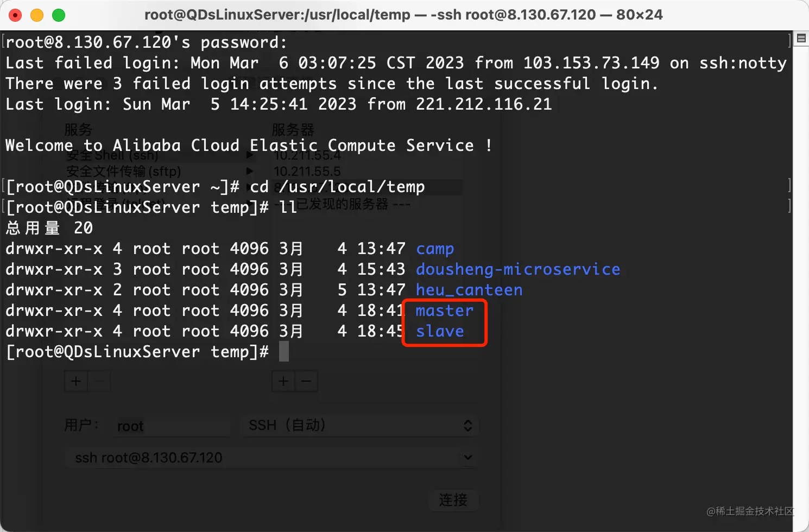The width and height of the screenshot is (809, 532).
Task: Click the plus button under 服务 list
Action: coord(76,382)
